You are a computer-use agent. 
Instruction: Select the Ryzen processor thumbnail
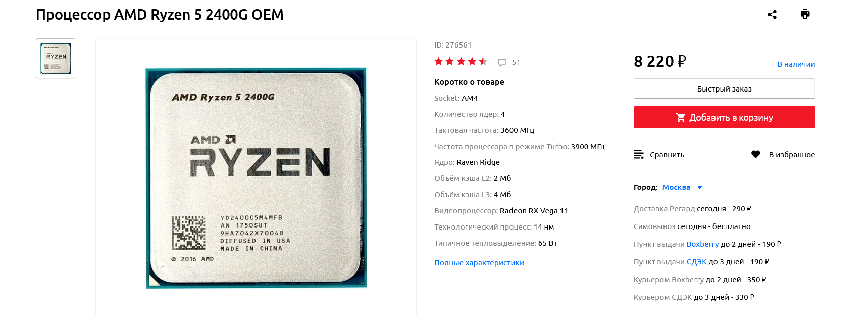click(x=56, y=59)
